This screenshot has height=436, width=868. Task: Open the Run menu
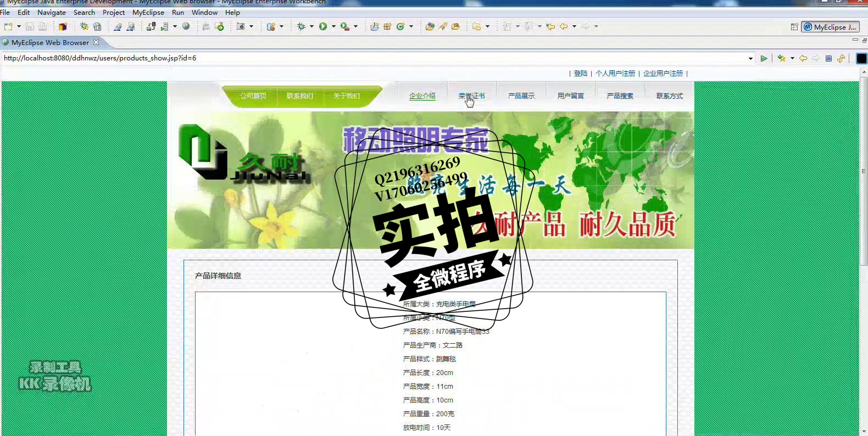click(x=178, y=12)
